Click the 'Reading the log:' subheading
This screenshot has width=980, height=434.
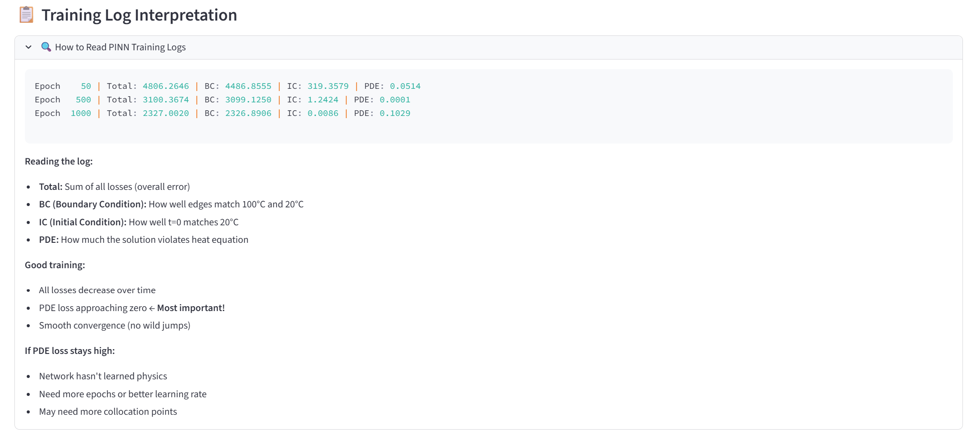[59, 161]
